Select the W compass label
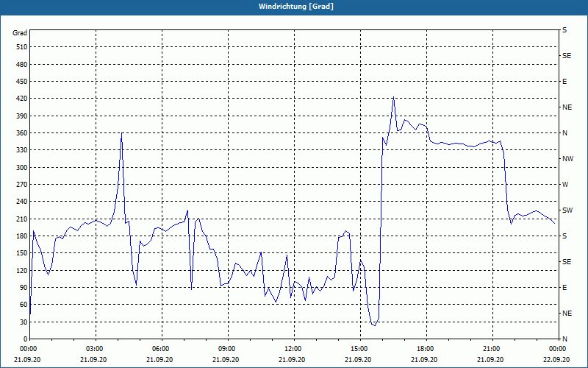 565,185
